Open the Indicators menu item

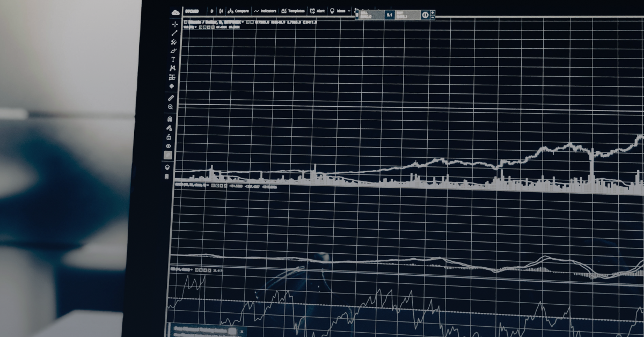point(265,11)
